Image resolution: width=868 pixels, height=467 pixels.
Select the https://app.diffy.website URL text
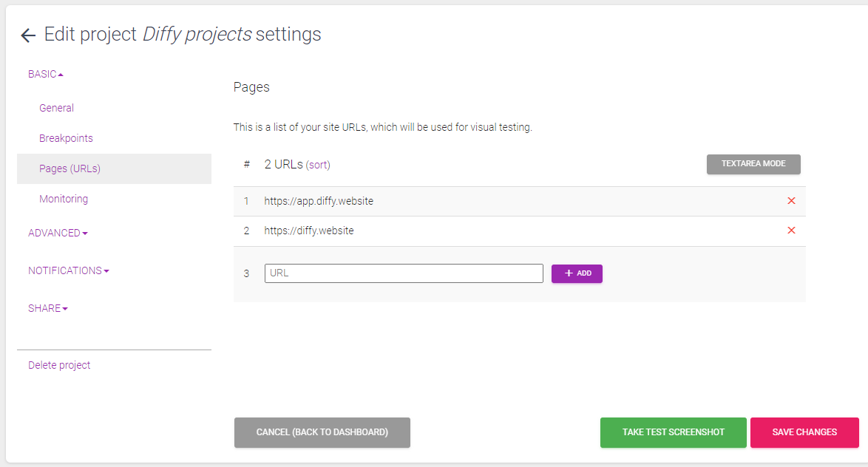tap(319, 201)
